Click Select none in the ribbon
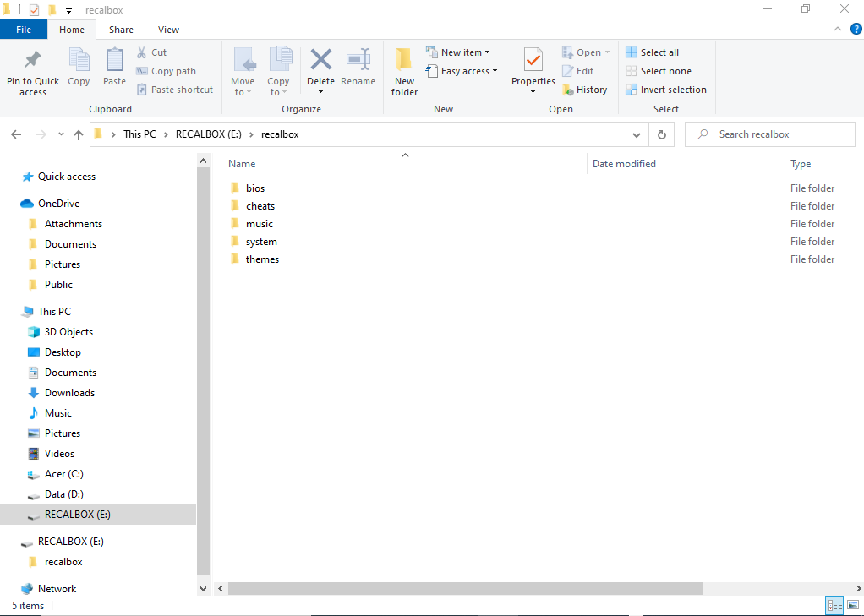Image resolution: width=864 pixels, height=616 pixels. (x=658, y=71)
